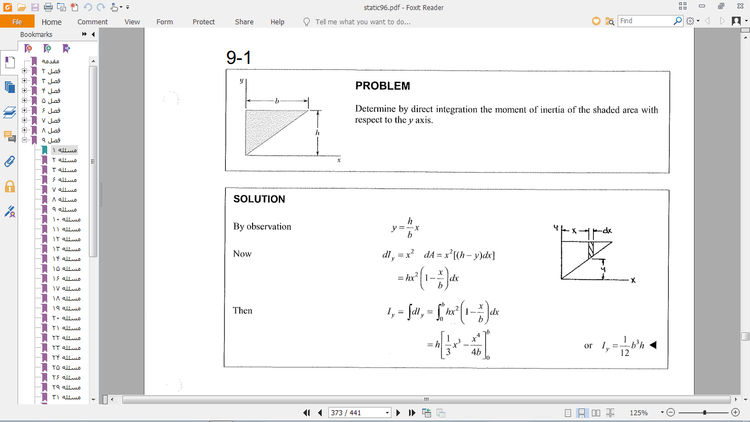The height and width of the screenshot is (422, 750).
Task: Open the File menu button
Action: 17,21
